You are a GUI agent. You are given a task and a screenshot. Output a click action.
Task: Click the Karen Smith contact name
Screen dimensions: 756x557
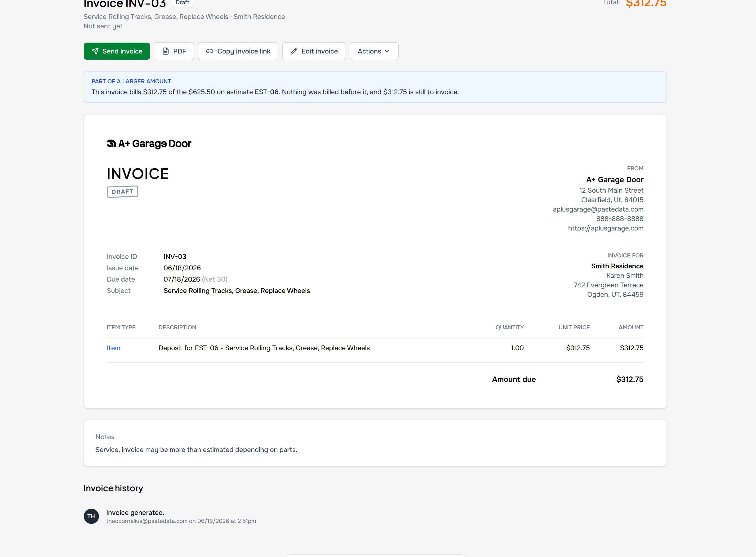click(625, 275)
